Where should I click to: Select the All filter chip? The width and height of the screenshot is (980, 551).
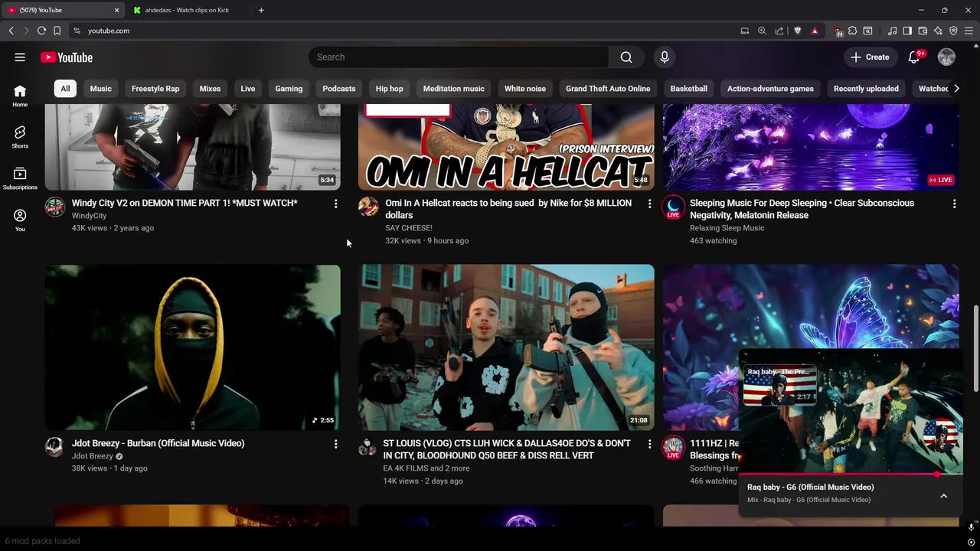click(65, 89)
